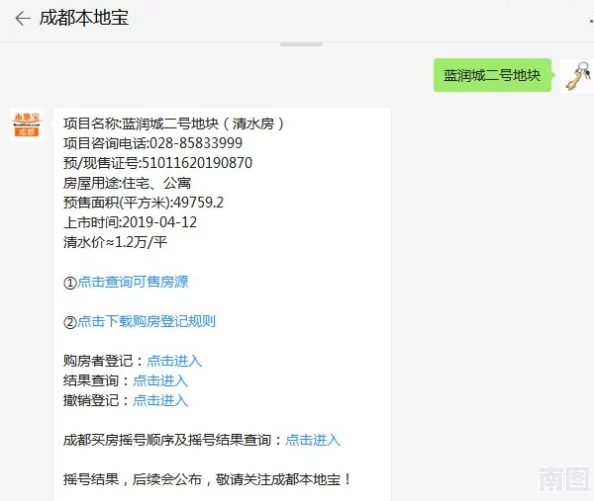This screenshot has height=501, width=594.
Task: Click 点击进入 next to 购房者登记
Action: (x=174, y=361)
